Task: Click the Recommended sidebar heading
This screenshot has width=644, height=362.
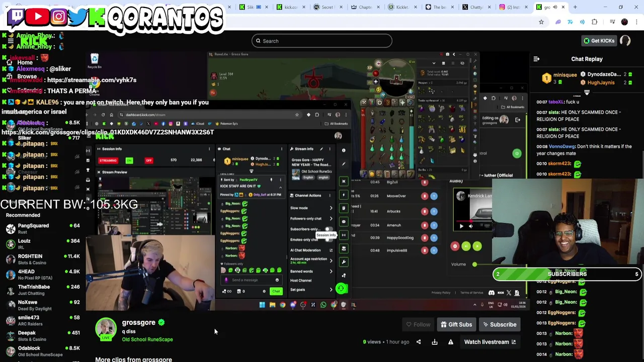Action: (x=23, y=215)
